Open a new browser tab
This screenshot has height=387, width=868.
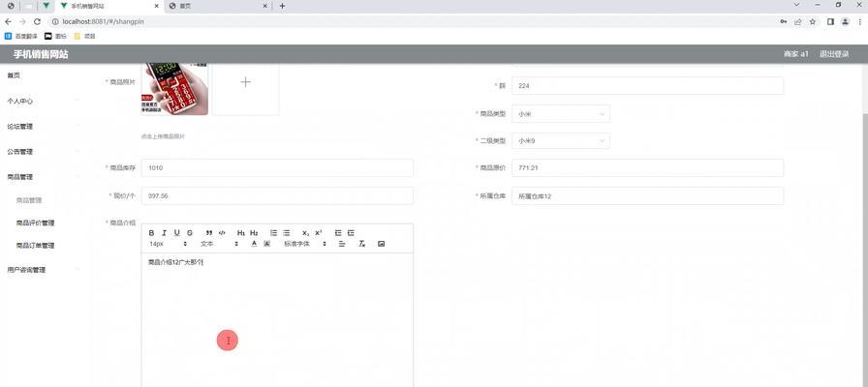click(282, 6)
